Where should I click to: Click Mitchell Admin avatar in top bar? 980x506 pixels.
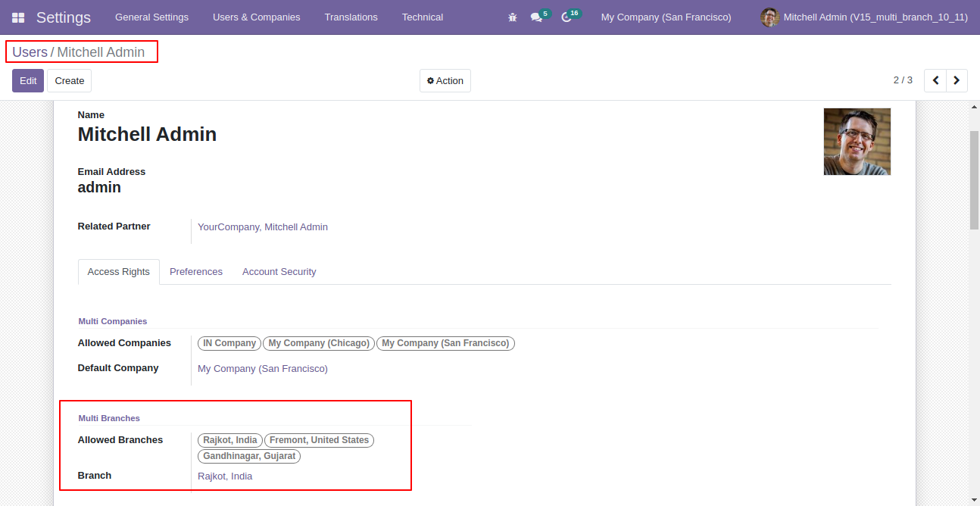(769, 17)
